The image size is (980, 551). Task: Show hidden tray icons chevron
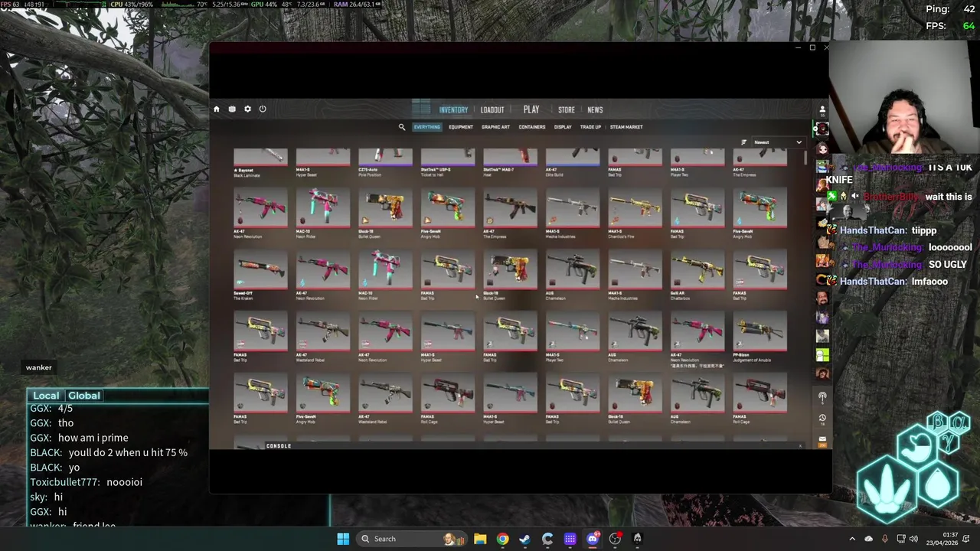852,539
